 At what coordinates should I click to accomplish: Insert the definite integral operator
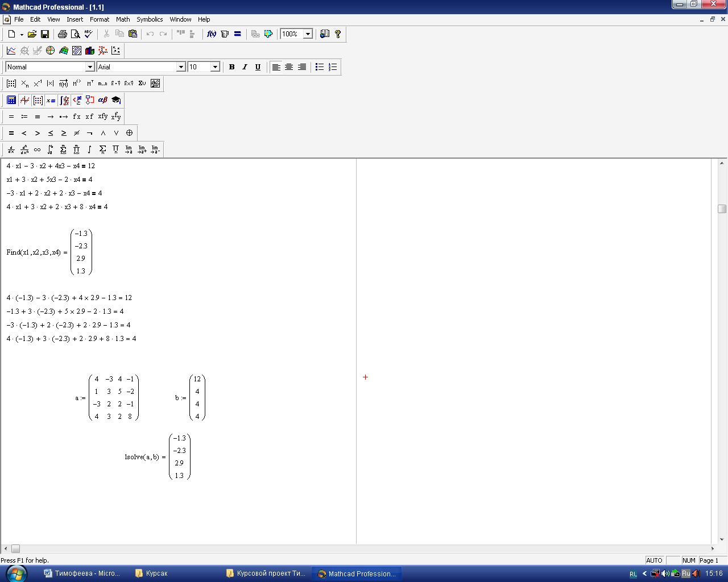pos(50,149)
